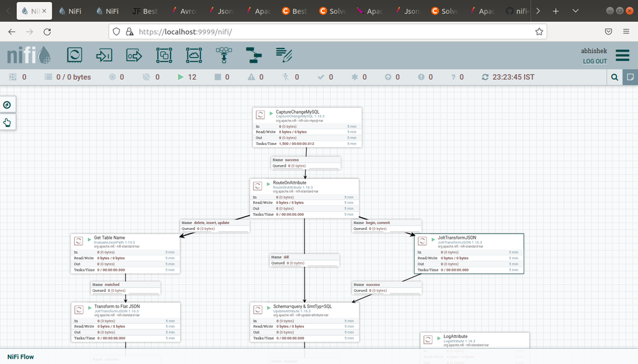Image resolution: width=638 pixels, height=364 pixels.
Task: Expand the Navigate palette panel
Action: point(8,105)
